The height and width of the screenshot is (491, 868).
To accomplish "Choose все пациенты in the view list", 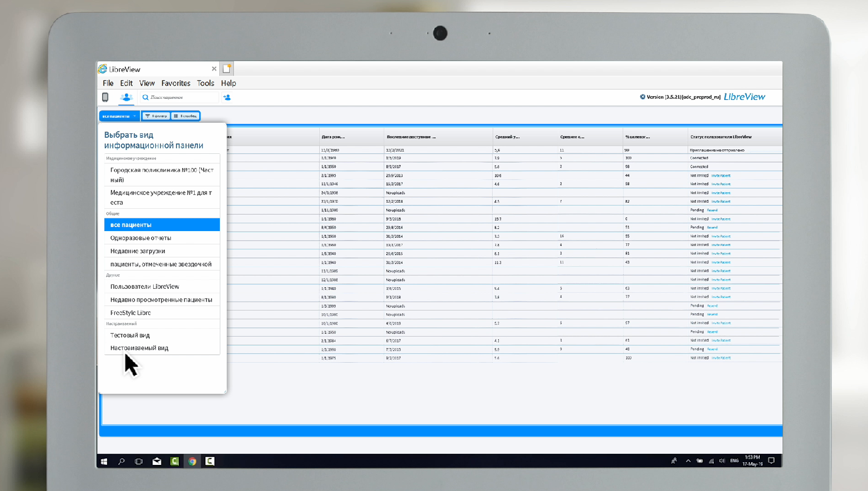I will (162, 225).
